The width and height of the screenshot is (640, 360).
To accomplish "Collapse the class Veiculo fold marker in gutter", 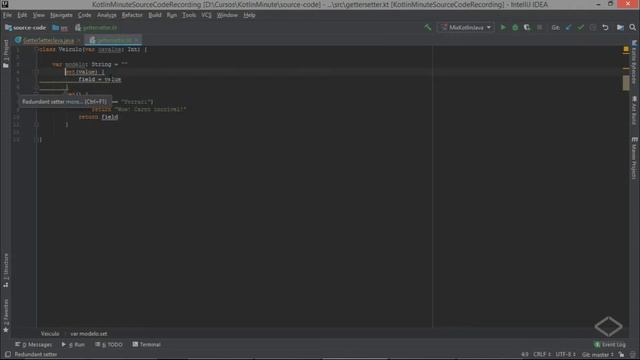I will coord(36,49).
